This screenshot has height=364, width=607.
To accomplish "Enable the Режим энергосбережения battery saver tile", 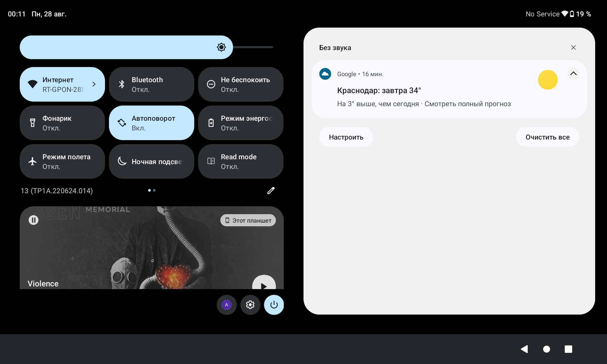I will [x=241, y=123].
